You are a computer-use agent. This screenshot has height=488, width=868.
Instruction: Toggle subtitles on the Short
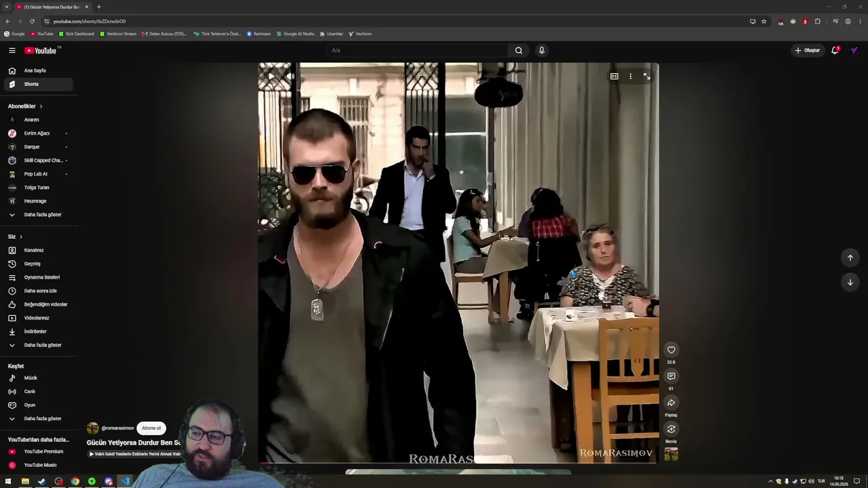pyautogui.click(x=614, y=77)
